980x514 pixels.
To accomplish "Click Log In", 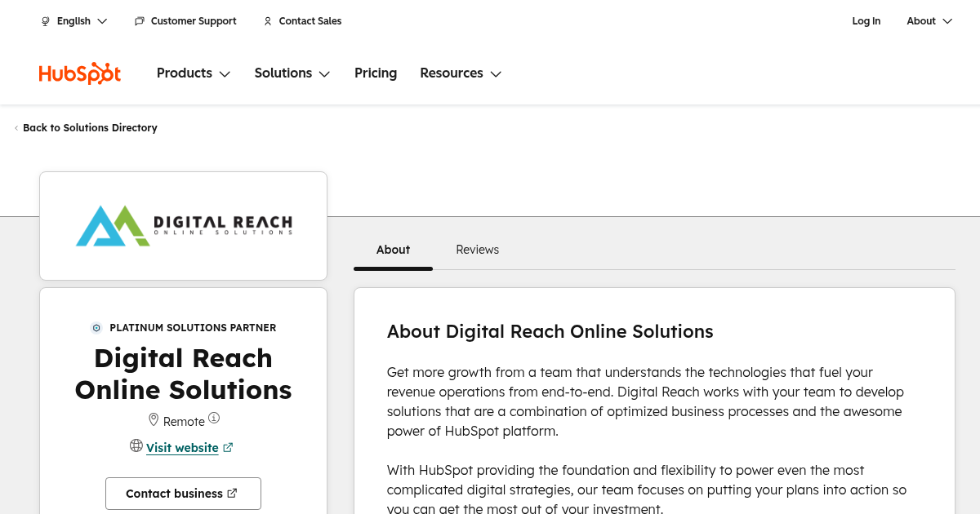I will (866, 21).
